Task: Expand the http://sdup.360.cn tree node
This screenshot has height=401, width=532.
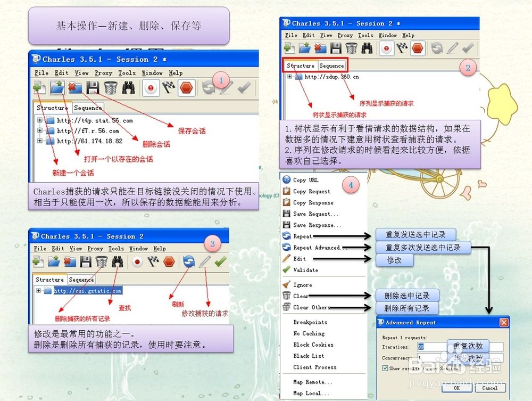Action: (x=289, y=77)
